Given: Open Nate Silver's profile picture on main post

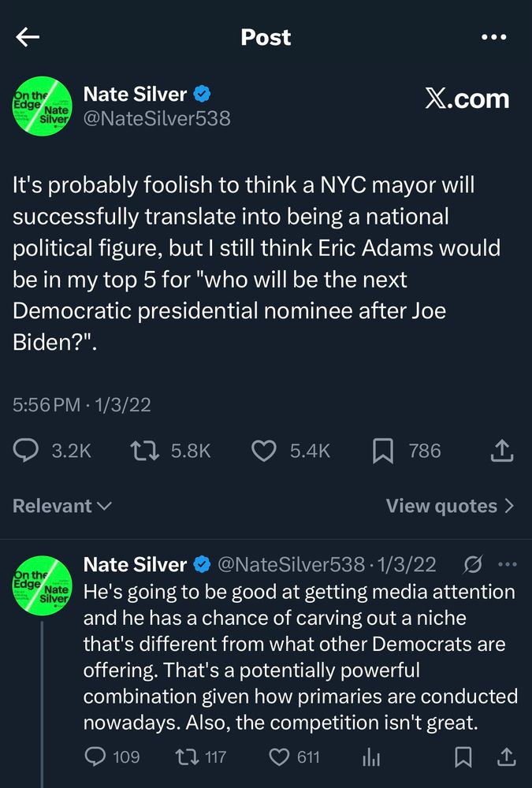Looking at the screenshot, I should tap(42, 106).
